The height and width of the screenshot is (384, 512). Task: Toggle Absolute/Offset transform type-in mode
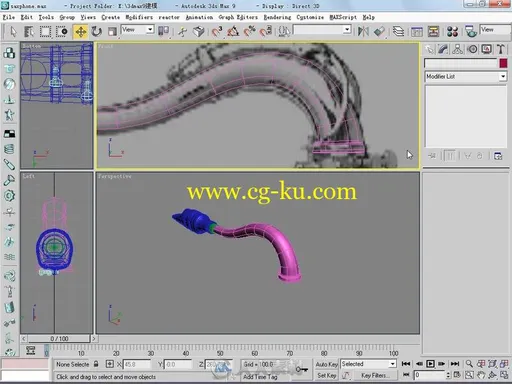(110, 364)
